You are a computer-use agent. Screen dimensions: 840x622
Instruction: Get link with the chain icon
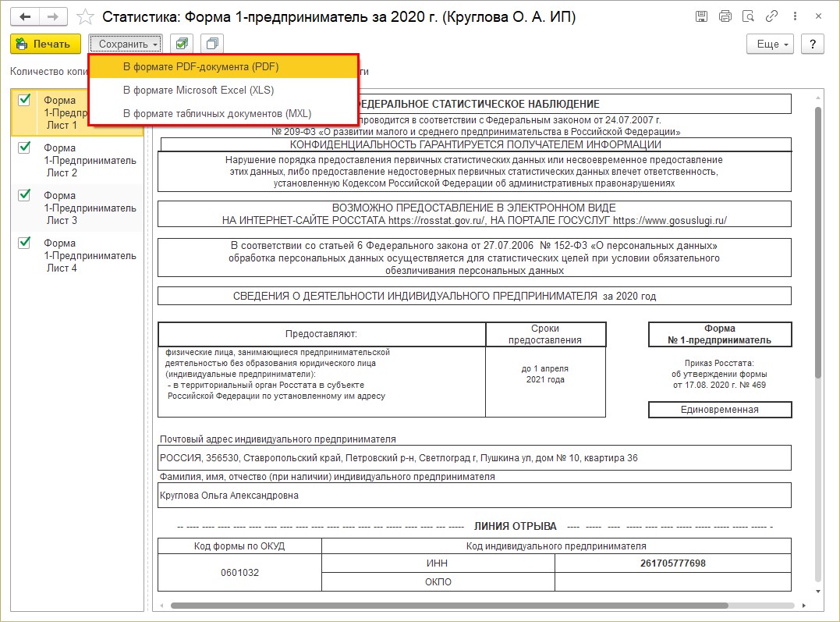pyautogui.click(x=771, y=16)
